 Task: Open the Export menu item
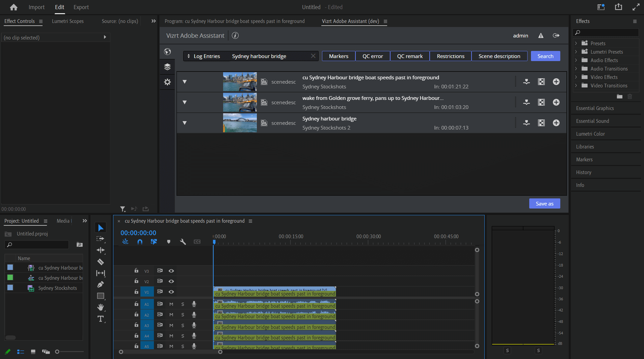(x=81, y=7)
